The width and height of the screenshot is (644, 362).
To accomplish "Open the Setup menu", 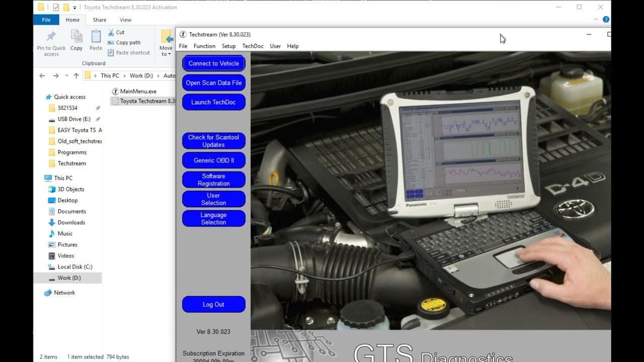I will pyautogui.click(x=228, y=46).
